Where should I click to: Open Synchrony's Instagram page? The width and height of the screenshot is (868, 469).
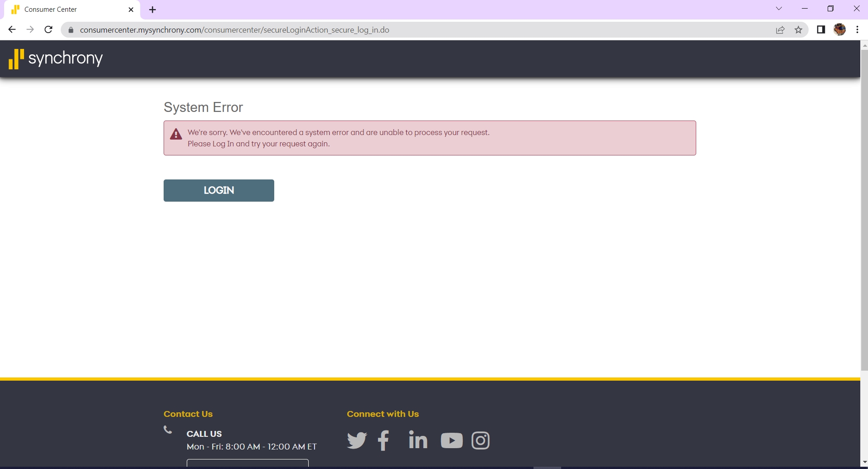pyautogui.click(x=480, y=440)
